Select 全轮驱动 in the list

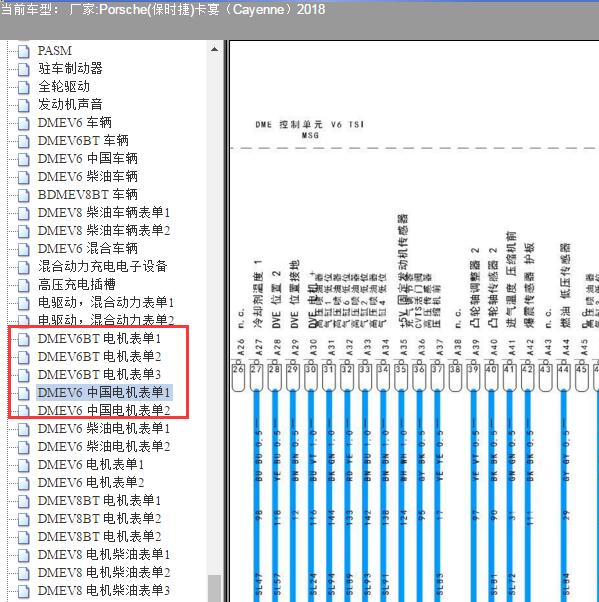[64, 87]
